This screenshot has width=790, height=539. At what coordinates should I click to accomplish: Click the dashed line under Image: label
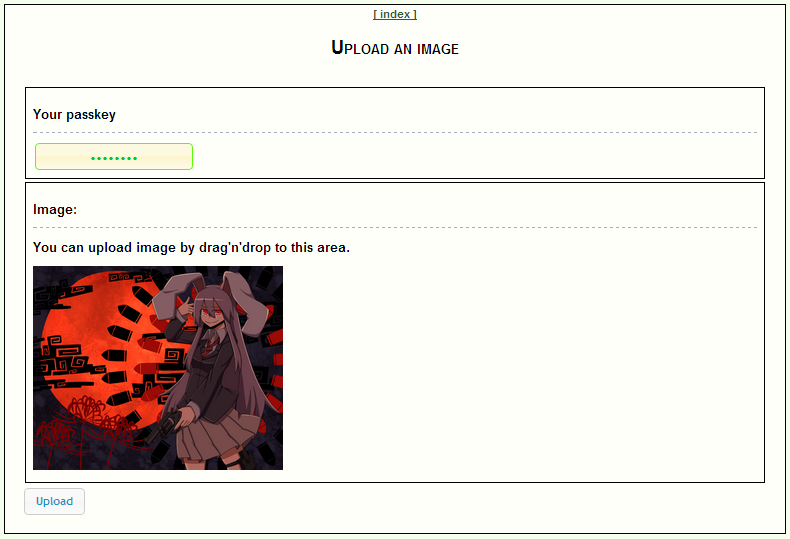click(394, 228)
